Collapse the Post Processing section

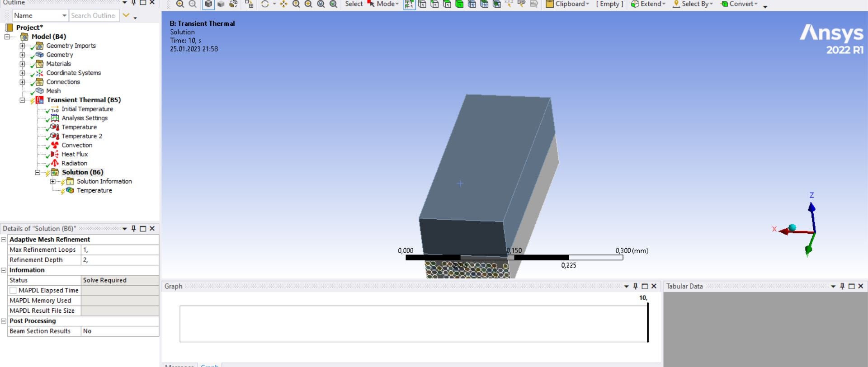click(x=4, y=321)
